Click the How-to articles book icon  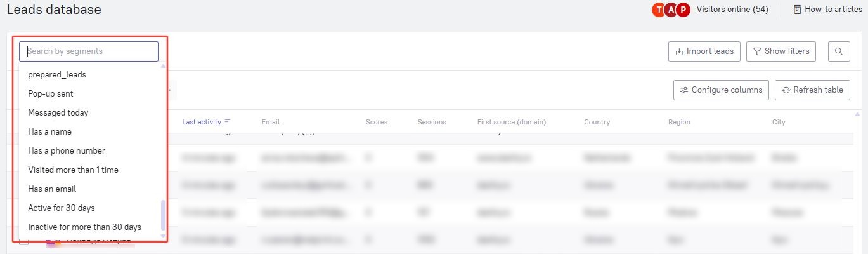797,10
